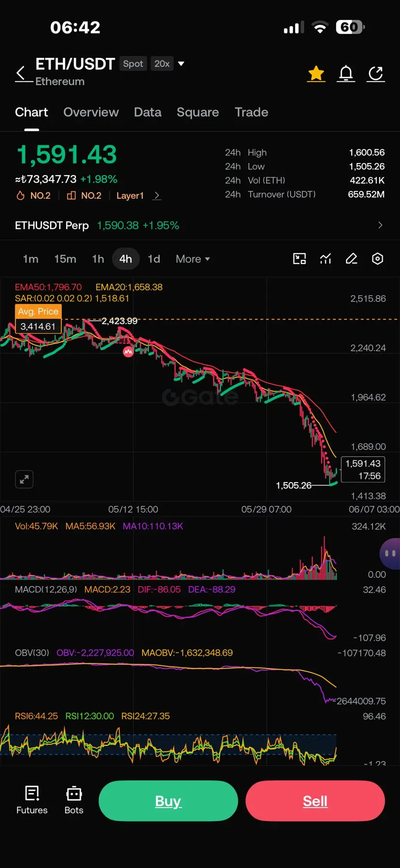Tap the RSI12:30.00 label

click(x=89, y=716)
